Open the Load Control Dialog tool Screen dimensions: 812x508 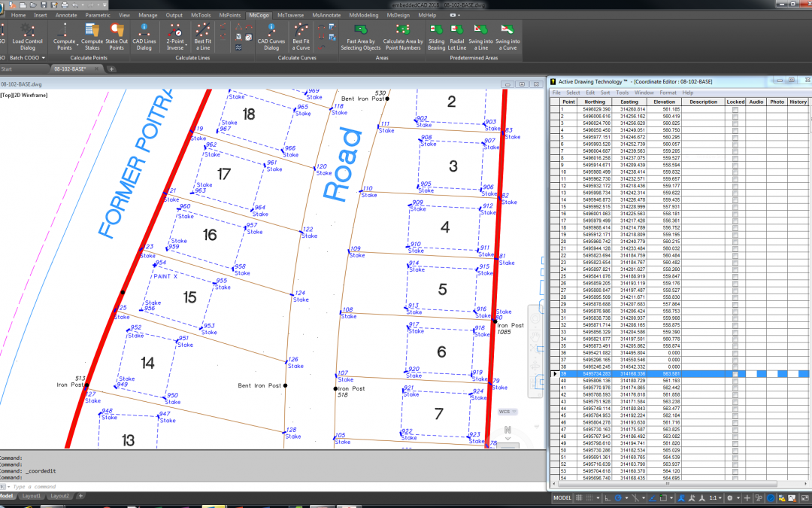28,35
